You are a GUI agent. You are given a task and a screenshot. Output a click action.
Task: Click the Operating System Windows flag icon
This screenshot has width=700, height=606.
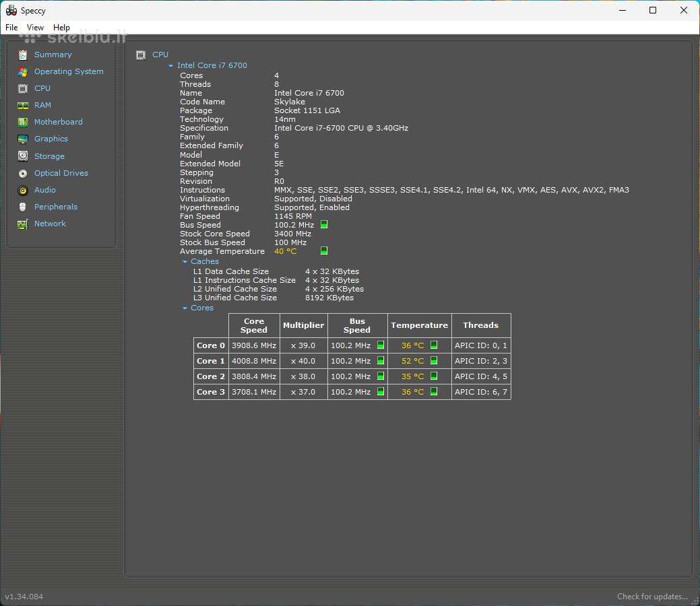tap(23, 72)
